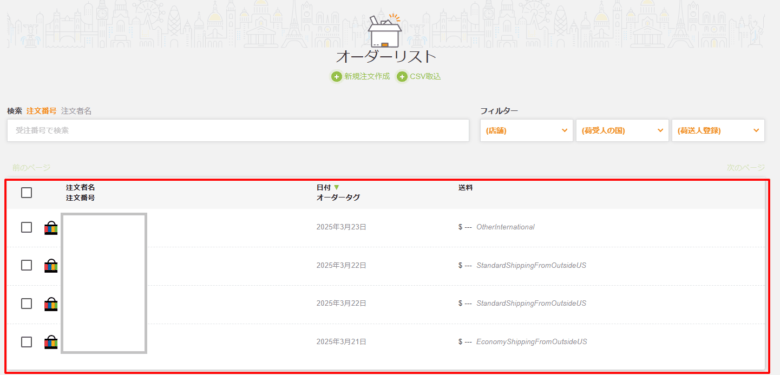Click date 2025年3月21日
This screenshot has width=780, height=375.
[x=341, y=342]
